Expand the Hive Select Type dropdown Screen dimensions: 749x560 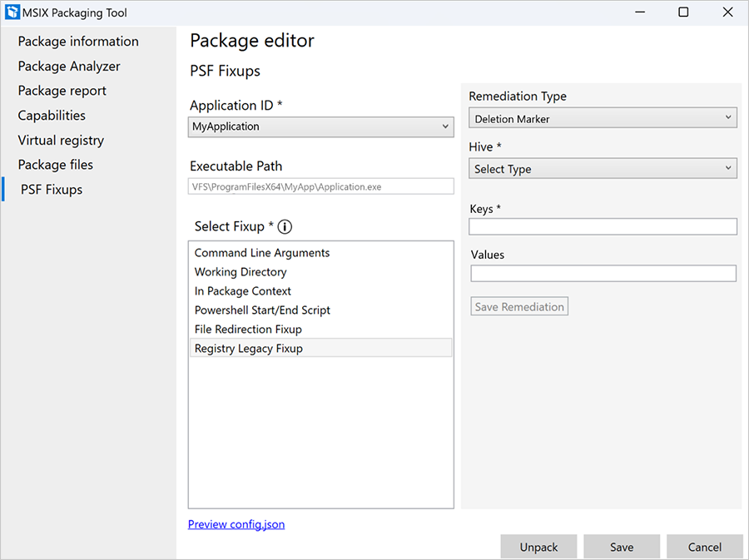[603, 169]
